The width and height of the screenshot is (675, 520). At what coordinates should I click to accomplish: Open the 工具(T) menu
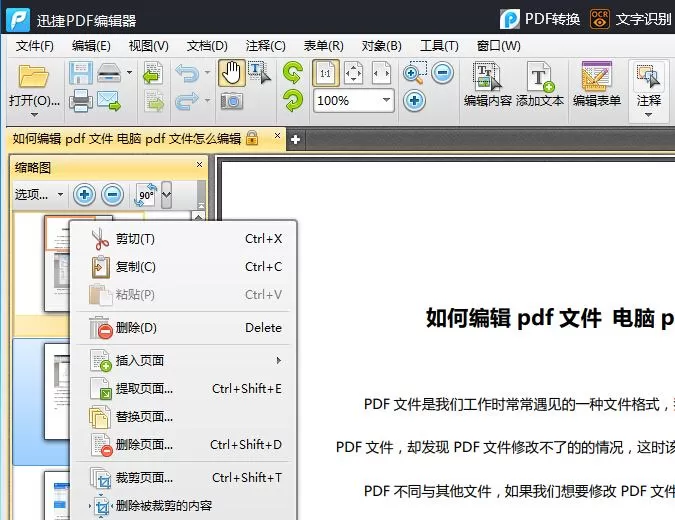(x=439, y=46)
